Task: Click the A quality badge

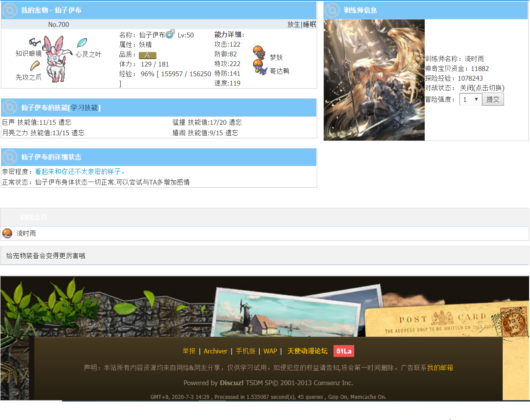Action: [148, 55]
